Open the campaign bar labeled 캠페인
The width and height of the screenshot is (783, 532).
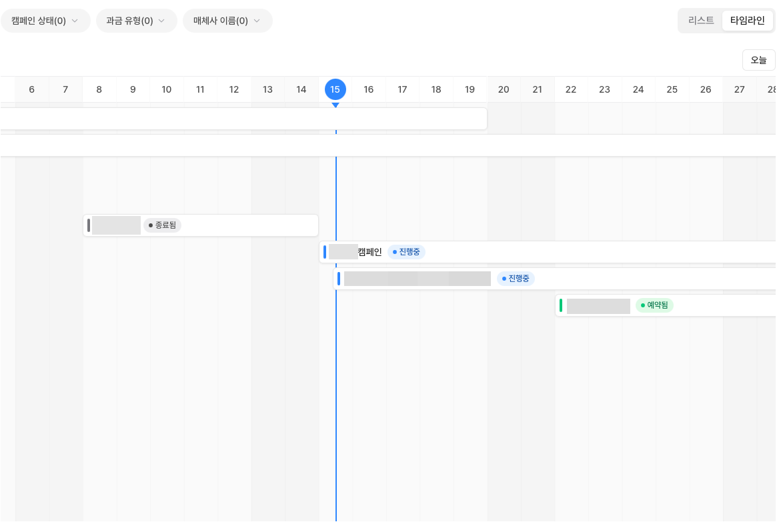(x=370, y=252)
